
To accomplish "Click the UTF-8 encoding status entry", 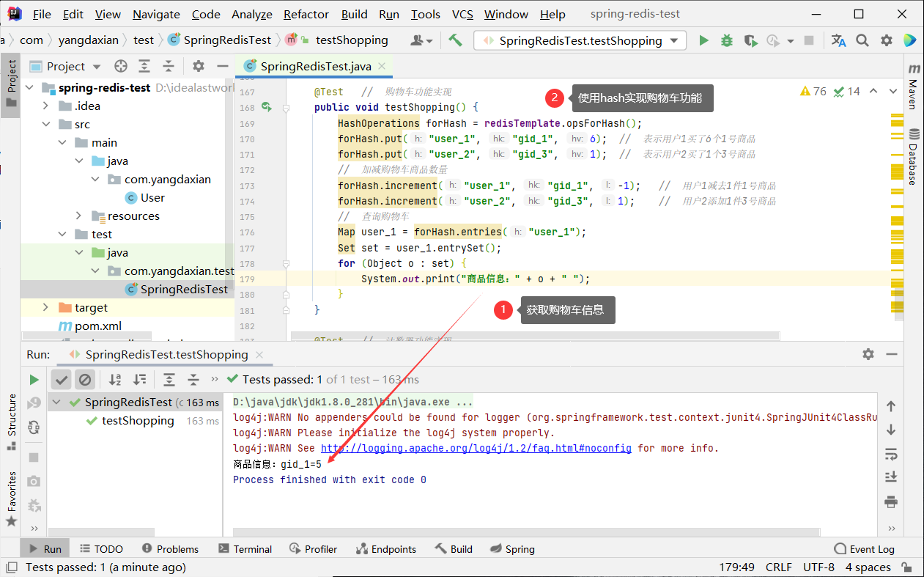I will [x=818, y=567].
